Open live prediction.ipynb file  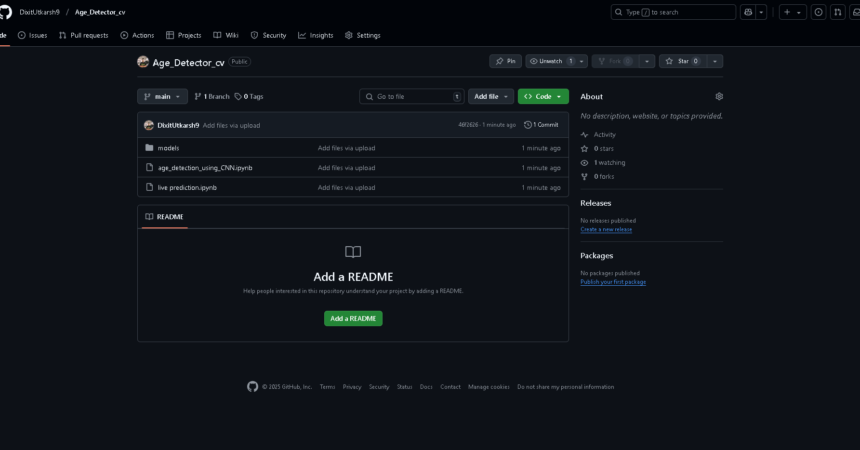pyautogui.click(x=187, y=188)
